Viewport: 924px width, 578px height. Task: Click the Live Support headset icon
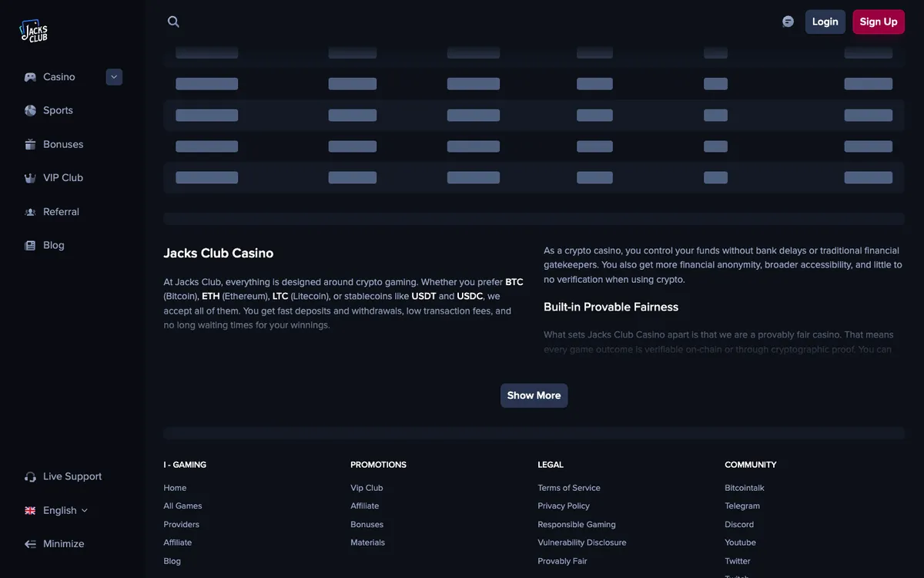point(30,476)
